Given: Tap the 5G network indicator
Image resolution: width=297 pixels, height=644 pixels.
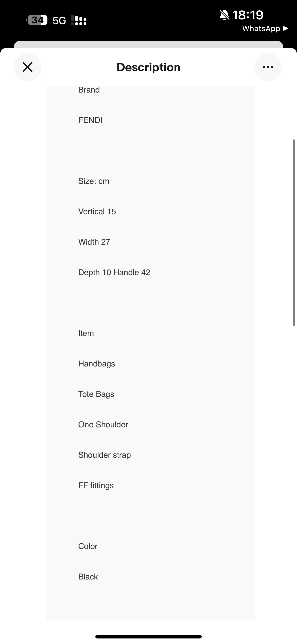Looking at the screenshot, I should [59, 20].
